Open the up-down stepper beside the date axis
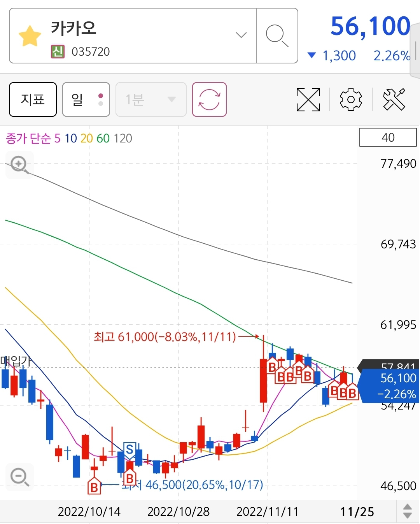The width and height of the screenshot is (420, 524). (x=408, y=511)
